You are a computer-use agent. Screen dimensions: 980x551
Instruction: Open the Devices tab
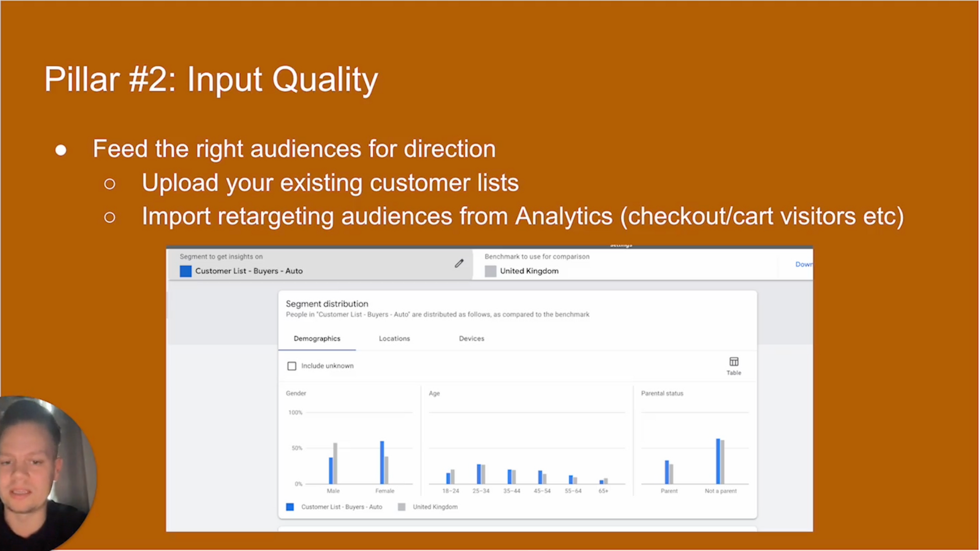click(471, 339)
